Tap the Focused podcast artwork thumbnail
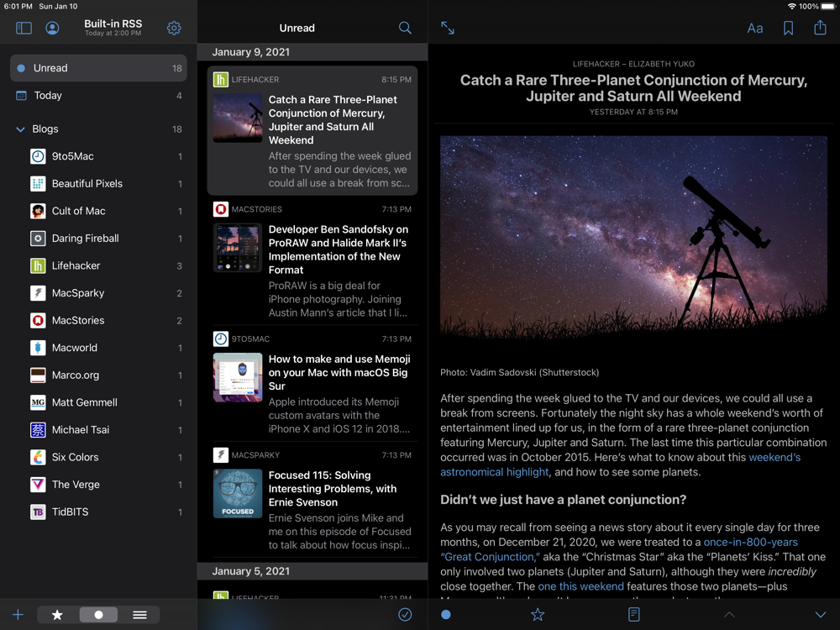840x630 pixels. [x=238, y=494]
